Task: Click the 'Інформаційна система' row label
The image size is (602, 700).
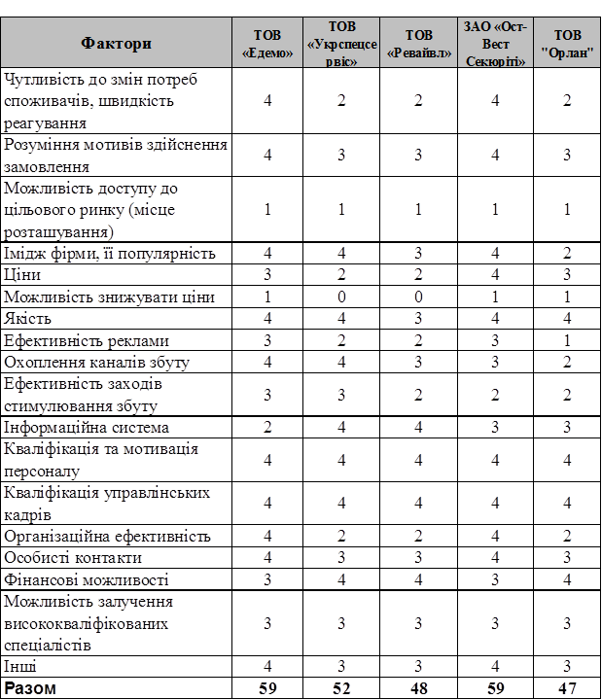Action: click(x=87, y=427)
